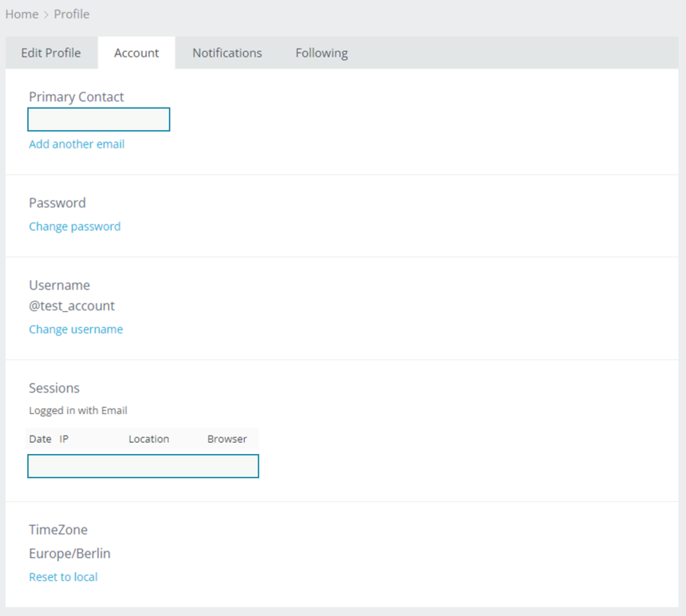This screenshot has width=686, height=616.
Task: Switch to the Notifications tab
Action: coord(227,53)
